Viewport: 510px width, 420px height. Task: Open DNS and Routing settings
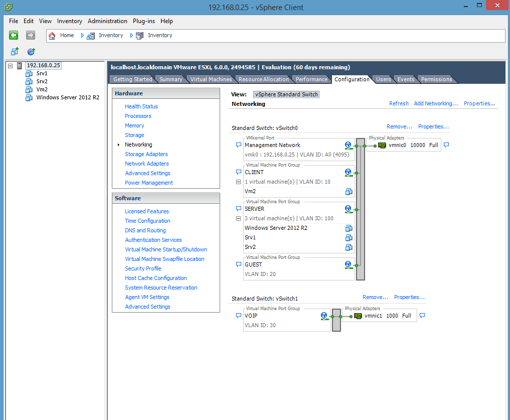click(x=145, y=230)
